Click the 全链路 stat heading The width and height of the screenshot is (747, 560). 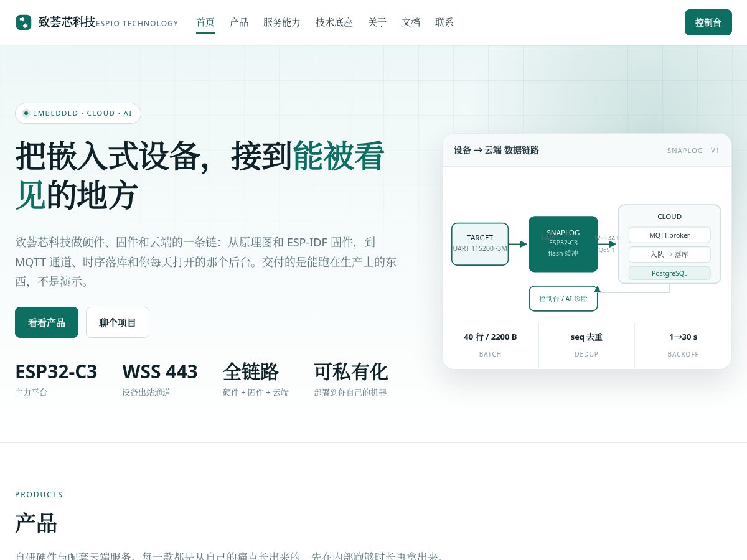coord(251,371)
